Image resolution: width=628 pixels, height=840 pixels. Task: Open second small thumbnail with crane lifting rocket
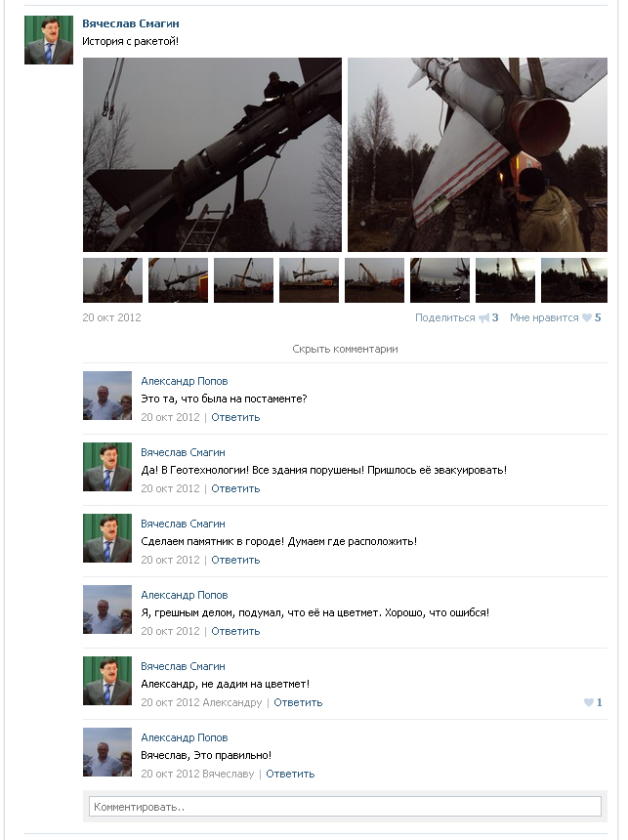click(x=178, y=280)
